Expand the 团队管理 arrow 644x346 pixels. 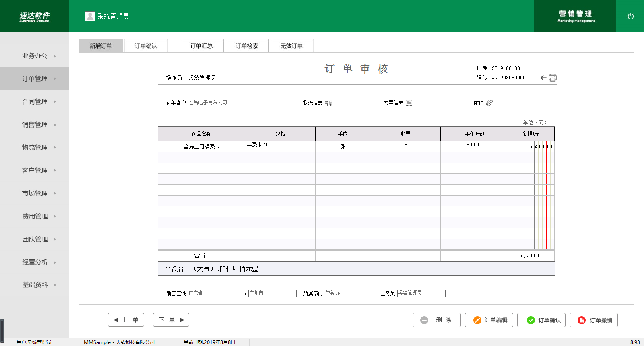[55, 239]
